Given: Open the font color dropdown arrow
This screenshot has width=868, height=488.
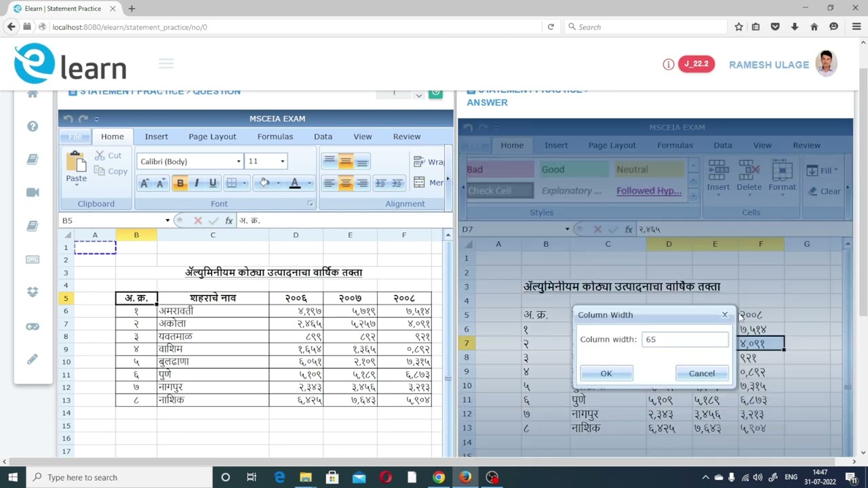Looking at the screenshot, I should (x=309, y=183).
